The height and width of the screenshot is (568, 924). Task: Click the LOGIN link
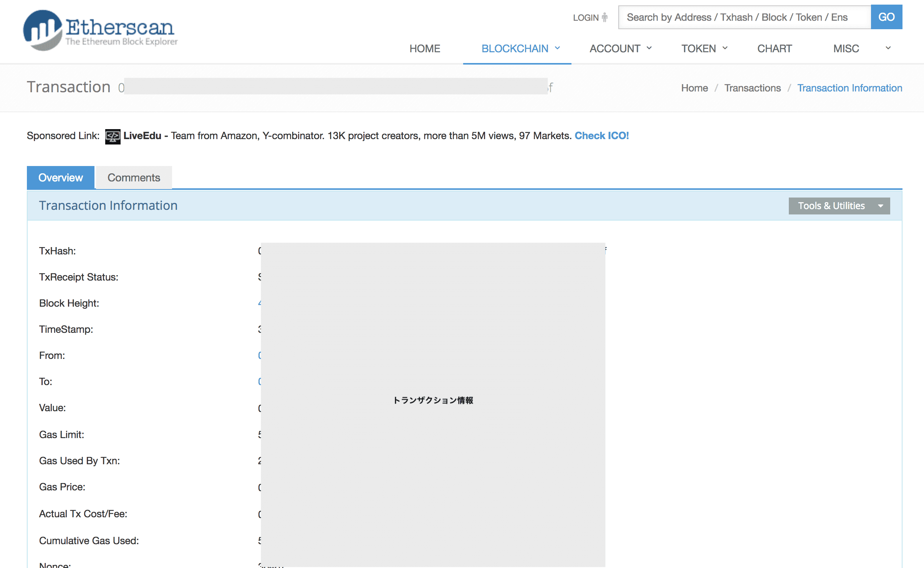586,18
